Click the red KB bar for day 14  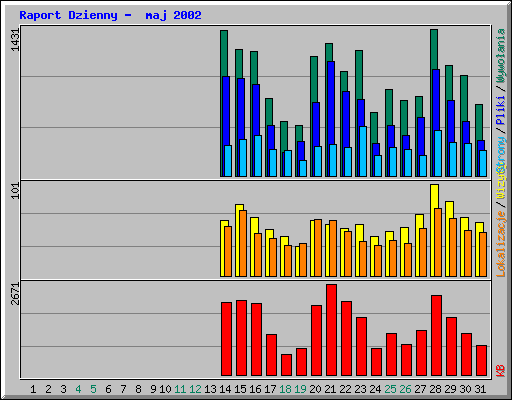(226, 339)
